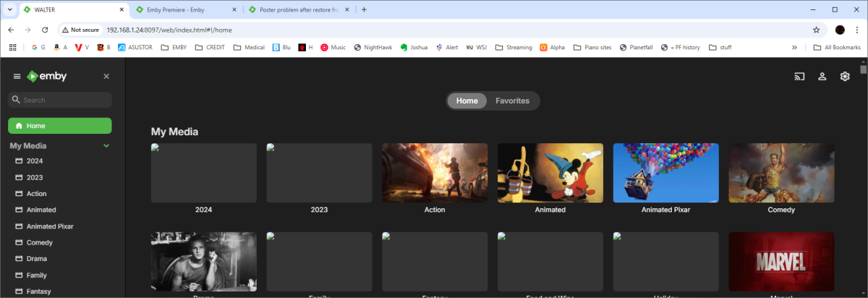Switch to the Emby Premiere browser tab
Image resolution: width=868 pixels, height=298 pixels.
pos(184,9)
